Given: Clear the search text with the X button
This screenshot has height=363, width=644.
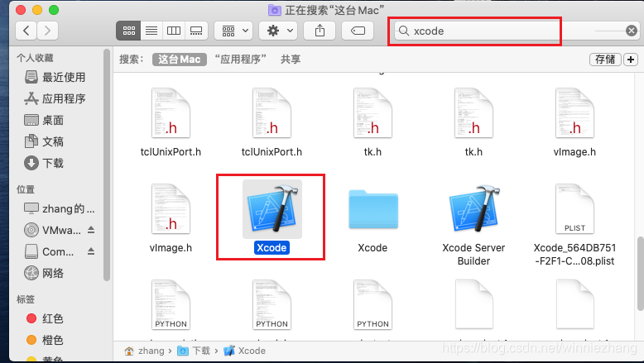Looking at the screenshot, I should coord(632,31).
